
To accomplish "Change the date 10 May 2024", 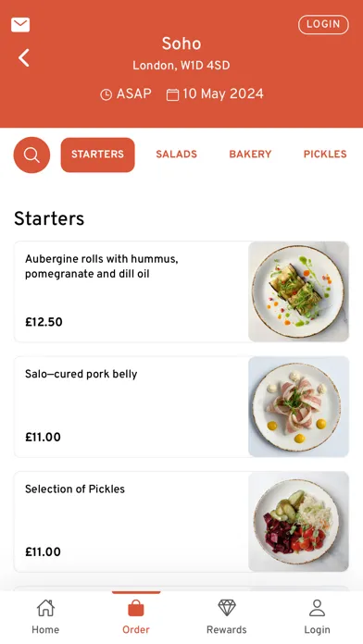I will (x=215, y=94).
